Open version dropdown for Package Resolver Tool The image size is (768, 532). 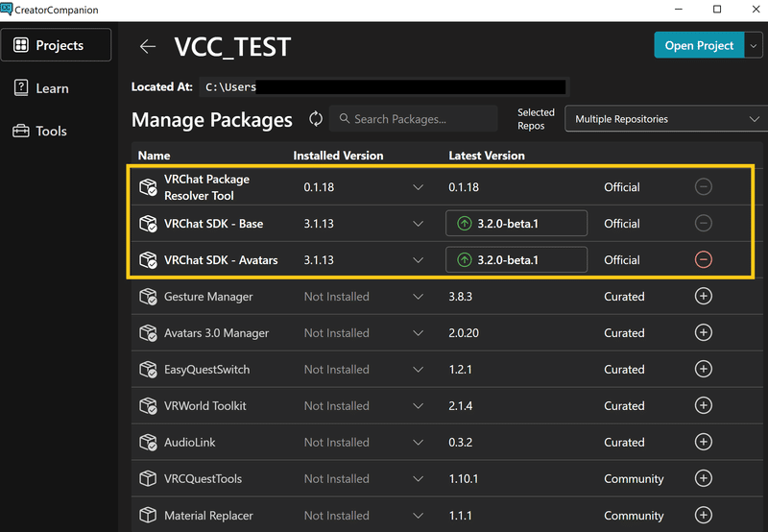[418, 187]
